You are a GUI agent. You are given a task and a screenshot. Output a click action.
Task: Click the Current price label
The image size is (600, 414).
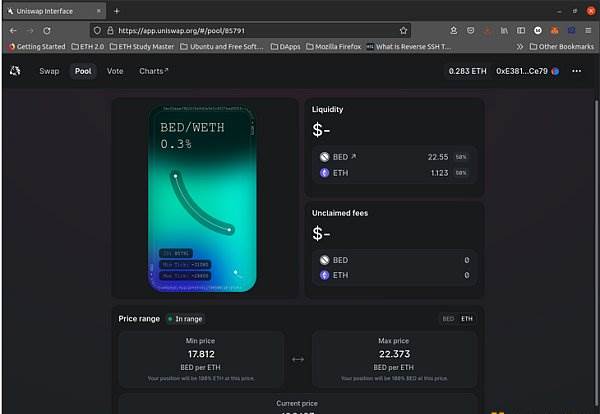point(297,403)
